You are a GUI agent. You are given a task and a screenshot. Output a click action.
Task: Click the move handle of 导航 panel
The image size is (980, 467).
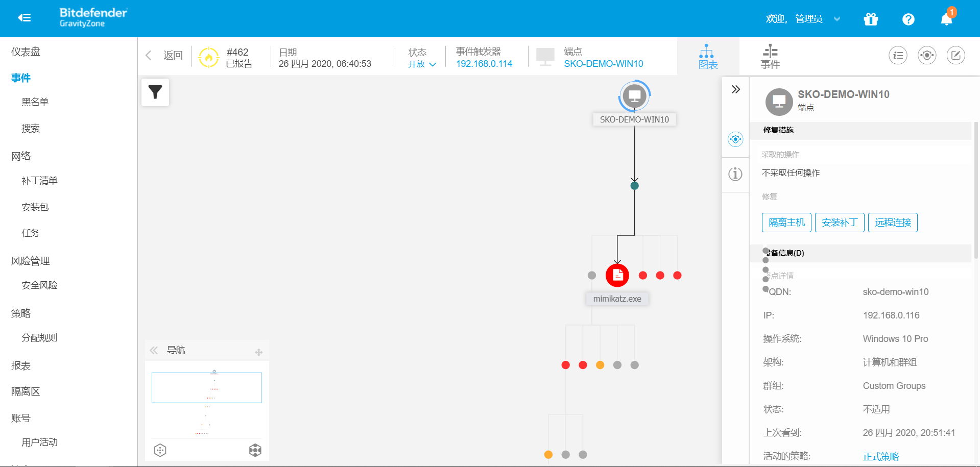pos(259,352)
